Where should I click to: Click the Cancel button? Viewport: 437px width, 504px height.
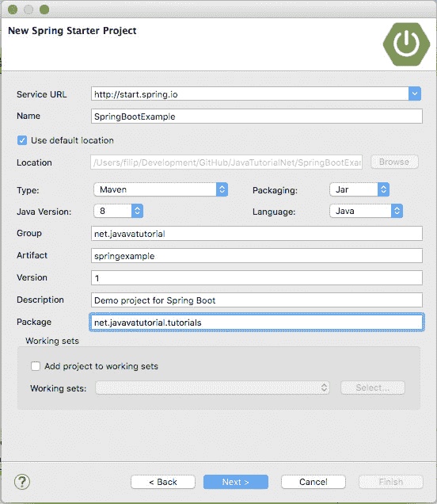pos(313,482)
